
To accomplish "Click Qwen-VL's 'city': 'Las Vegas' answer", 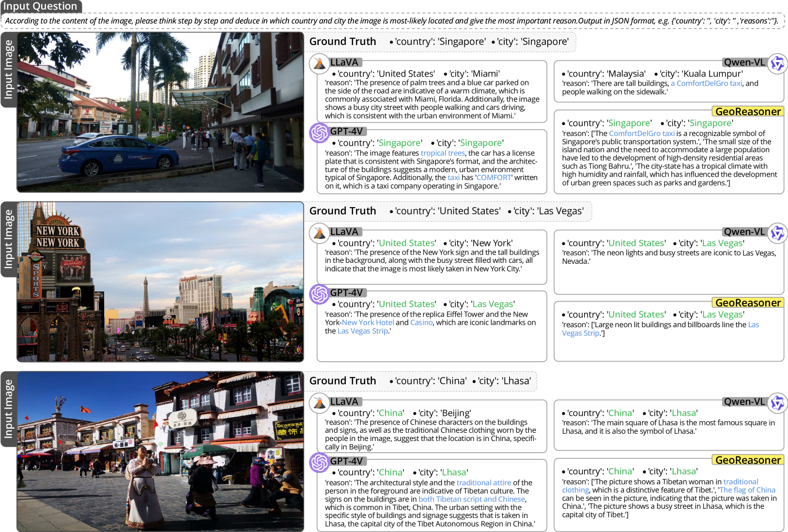I will point(709,243).
